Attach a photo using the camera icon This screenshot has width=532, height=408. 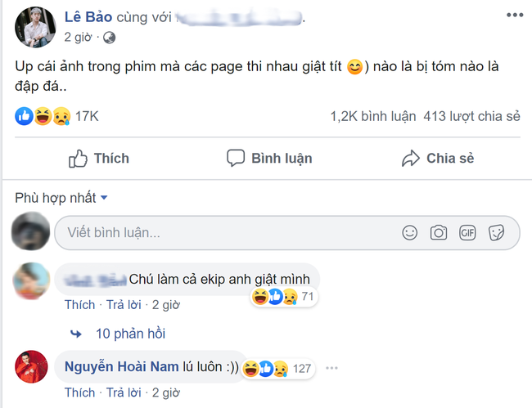(x=439, y=233)
